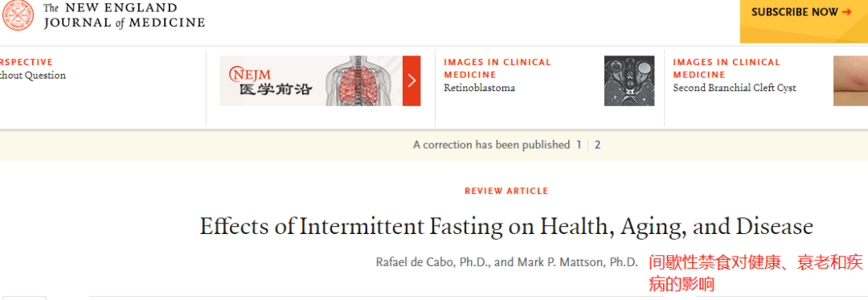Click the Review Article label
The image size is (868, 300).
point(506,191)
